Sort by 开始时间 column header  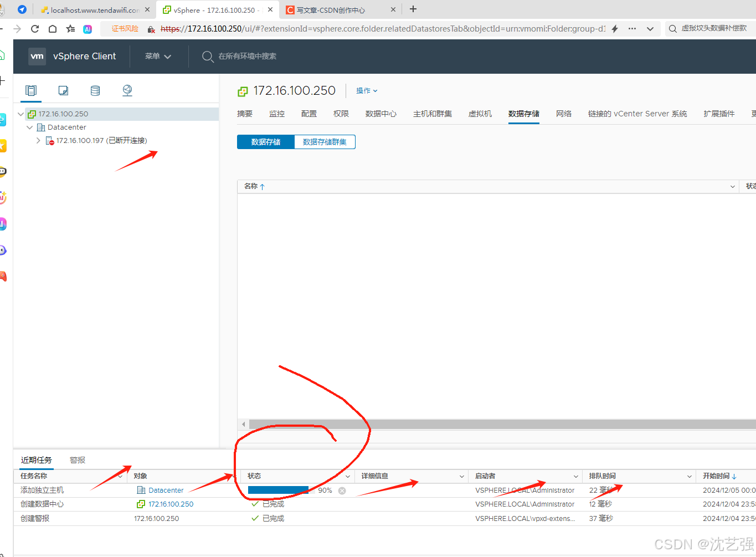[x=719, y=476]
